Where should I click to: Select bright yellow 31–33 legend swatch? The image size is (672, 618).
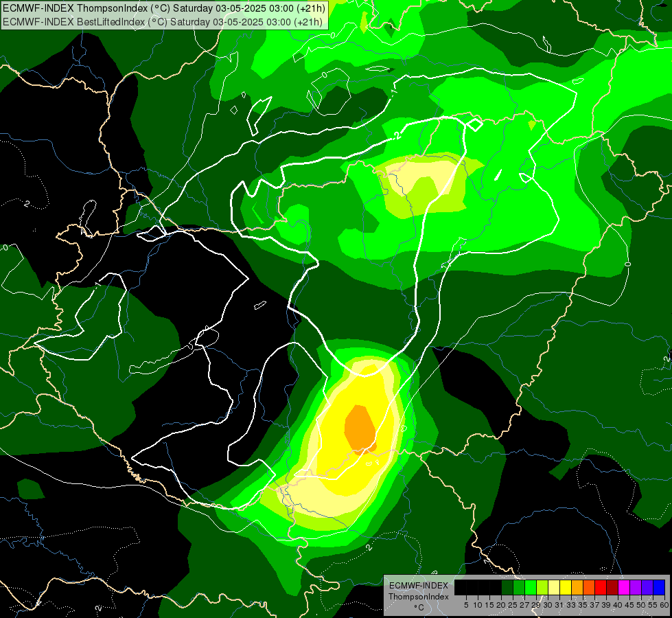pyautogui.click(x=566, y=587)
